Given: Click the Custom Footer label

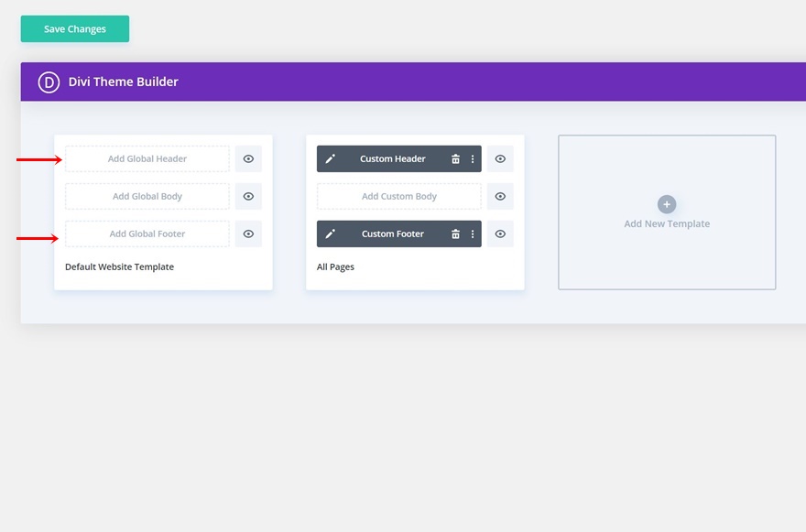Looking at the screenshot, I should [x=393, y=233].
